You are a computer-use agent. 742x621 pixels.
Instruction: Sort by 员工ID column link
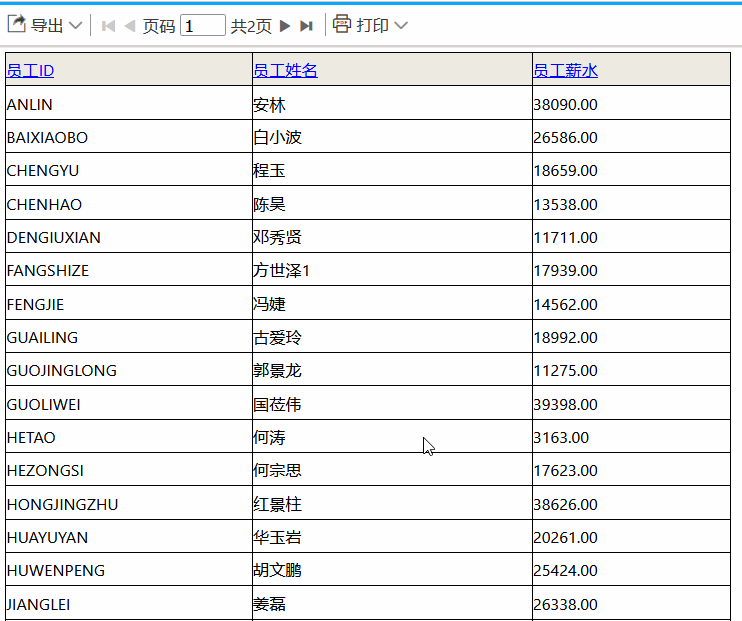30,71
